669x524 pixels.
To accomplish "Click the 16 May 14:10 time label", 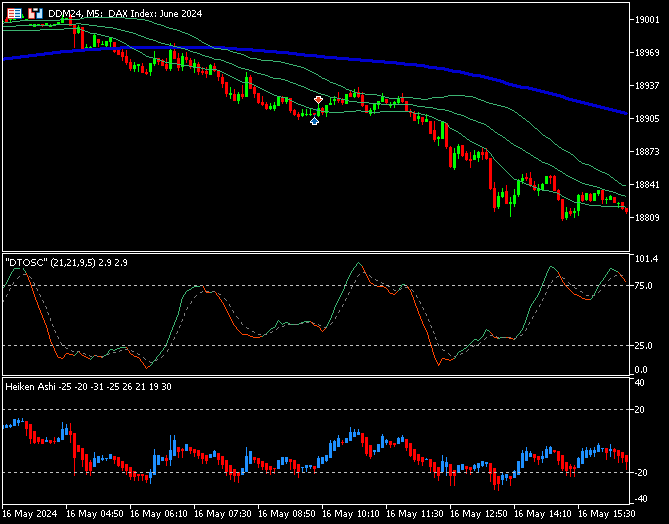I will [543, 514].
